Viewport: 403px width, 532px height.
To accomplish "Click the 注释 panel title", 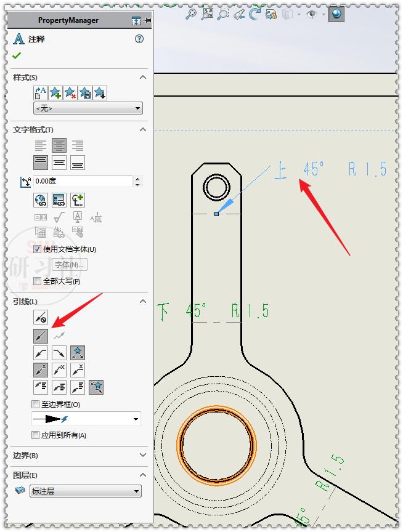I will point(36,39).
